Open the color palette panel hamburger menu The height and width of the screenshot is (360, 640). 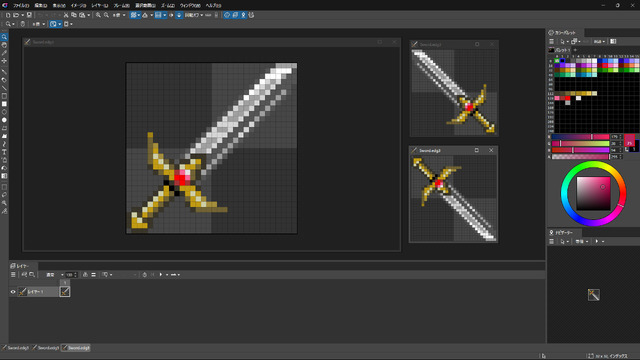coord(551,41)
